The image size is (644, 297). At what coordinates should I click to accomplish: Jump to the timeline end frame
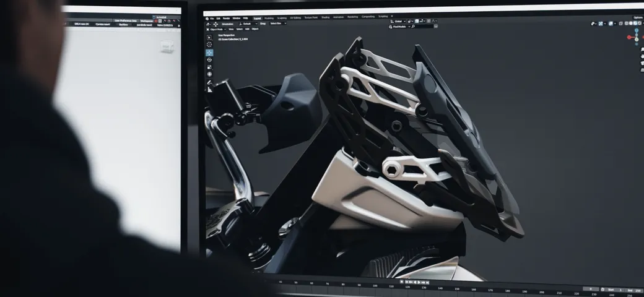pos(427,282)
